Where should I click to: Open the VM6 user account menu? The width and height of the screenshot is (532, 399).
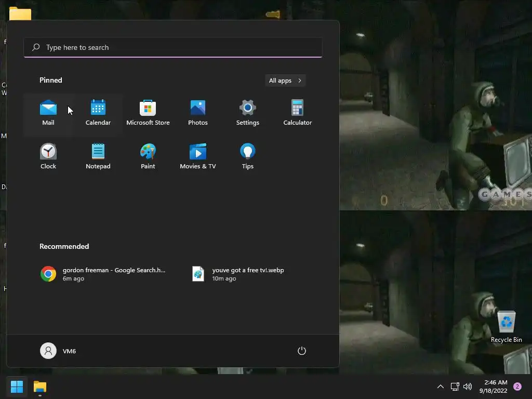tap(58, 351)
